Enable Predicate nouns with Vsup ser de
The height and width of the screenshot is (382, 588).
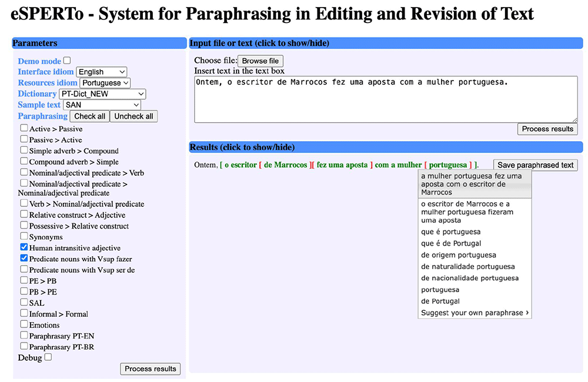click(24, 269)
